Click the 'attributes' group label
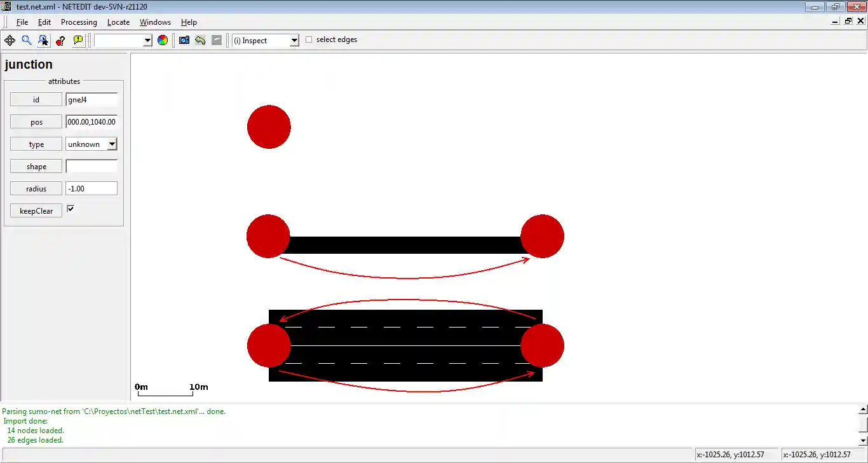This screenshot has width=868, height=463. [64, 81]
